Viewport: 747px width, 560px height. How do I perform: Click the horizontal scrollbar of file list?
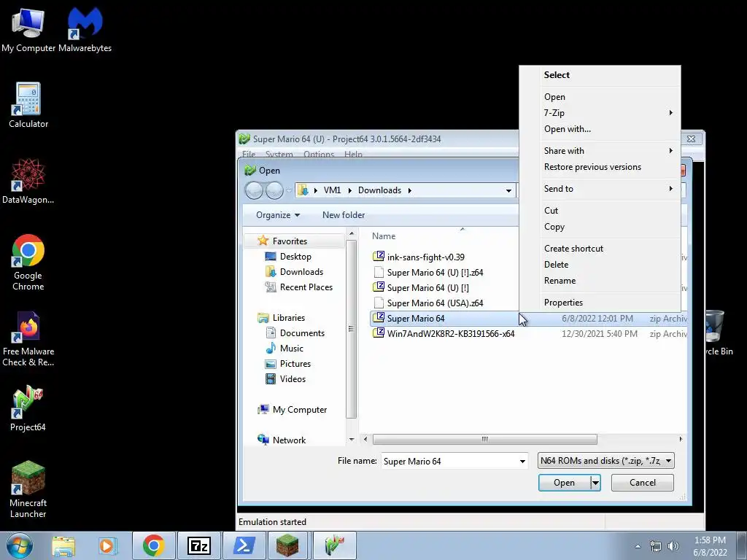pyautogui.click(x=484, y=439)
